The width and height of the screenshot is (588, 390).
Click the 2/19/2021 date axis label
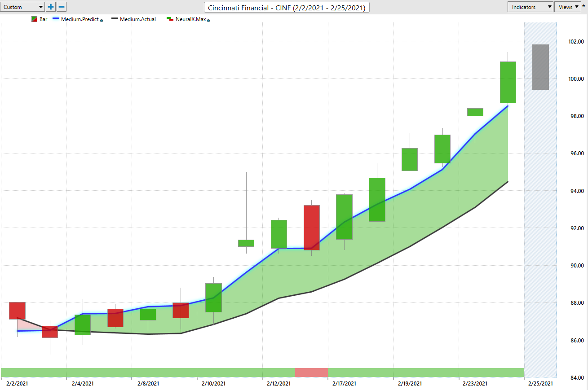click(410, 384)
